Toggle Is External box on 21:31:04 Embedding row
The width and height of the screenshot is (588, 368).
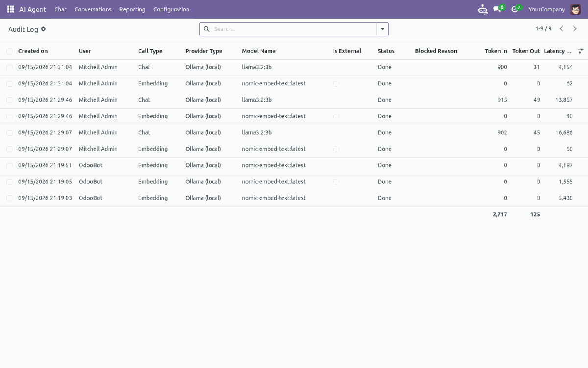336,84
